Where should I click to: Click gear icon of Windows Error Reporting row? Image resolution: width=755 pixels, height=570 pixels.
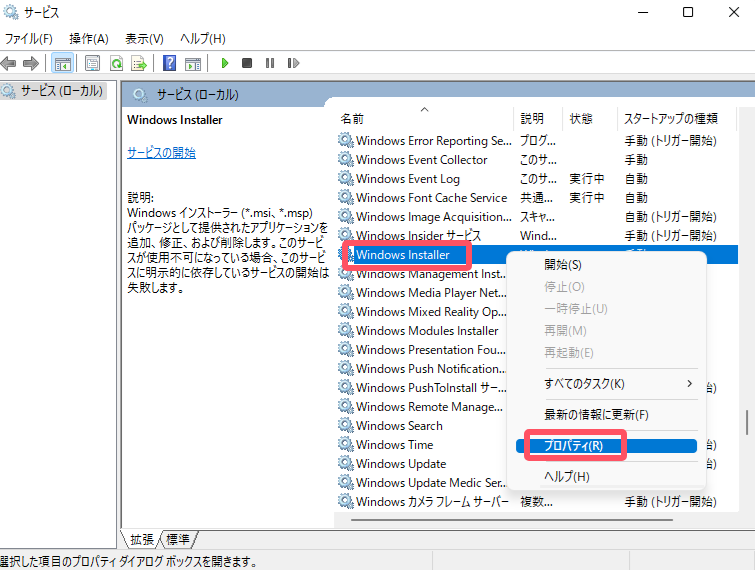coord(346,140)
